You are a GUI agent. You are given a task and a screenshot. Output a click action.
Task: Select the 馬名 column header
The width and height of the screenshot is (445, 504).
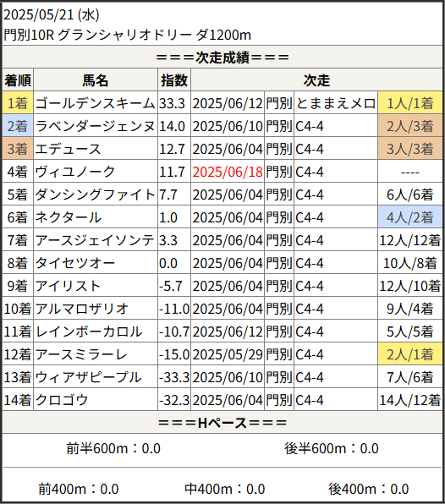click(96, 80)
